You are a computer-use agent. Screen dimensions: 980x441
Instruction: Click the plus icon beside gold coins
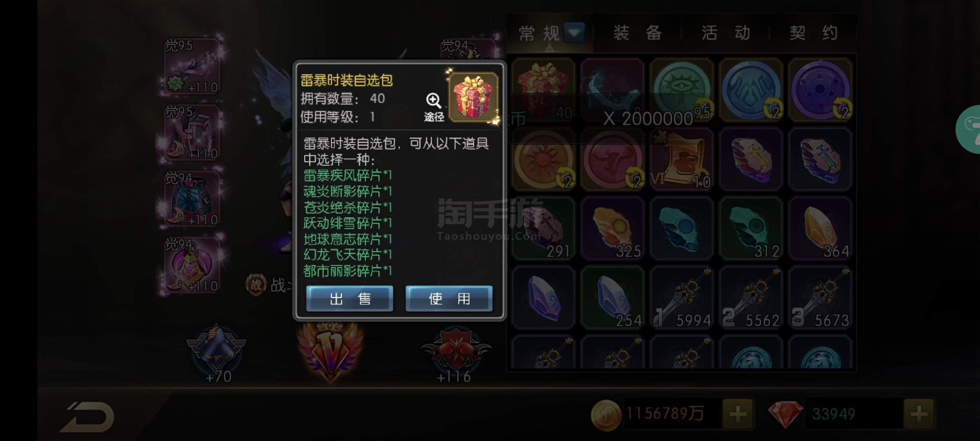coord(738,414)
